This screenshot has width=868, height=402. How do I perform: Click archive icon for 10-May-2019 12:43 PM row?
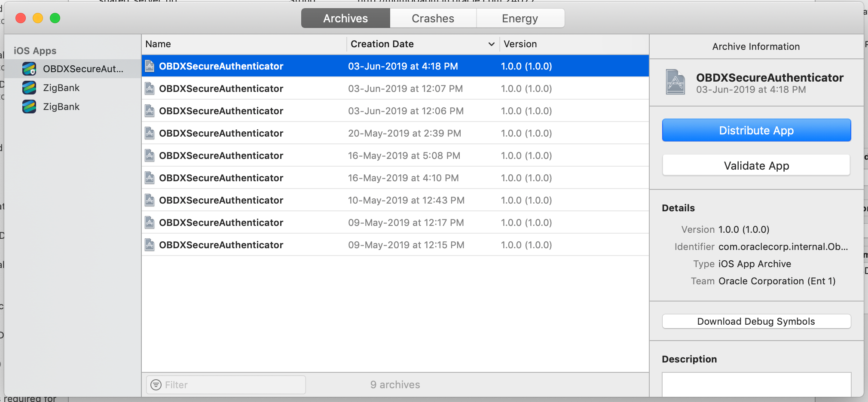(x=150, y=200)
